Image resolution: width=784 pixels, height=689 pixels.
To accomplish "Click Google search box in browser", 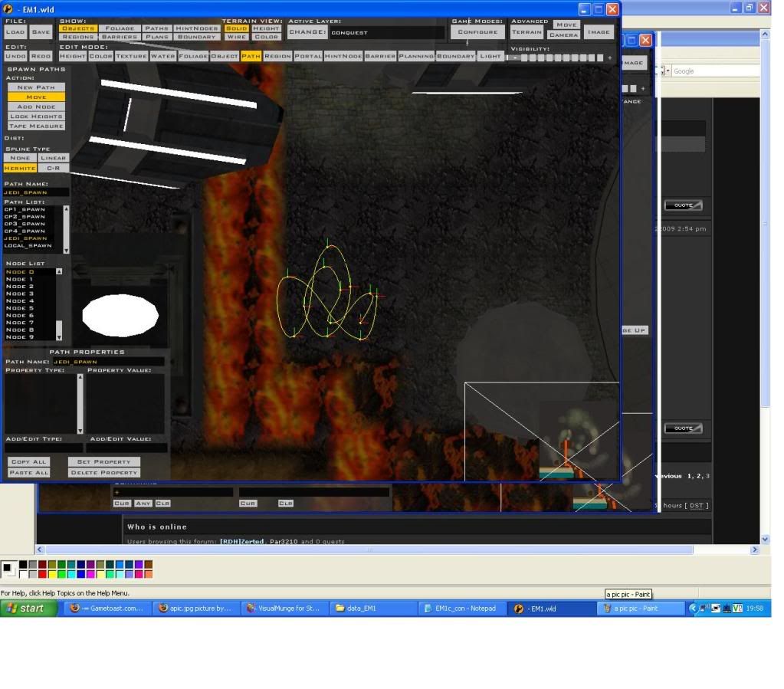I will [x=716, y=71].
